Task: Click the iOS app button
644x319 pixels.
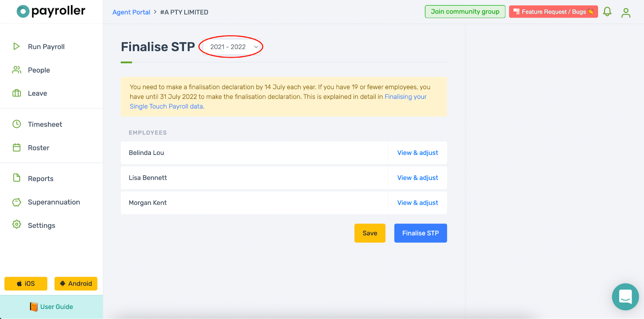Action: point(26,284)
